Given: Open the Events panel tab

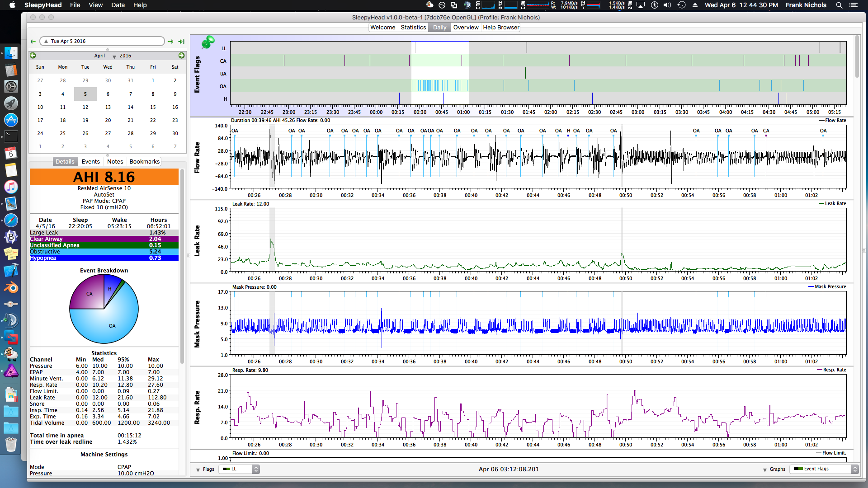Looking at the screenshot, I should [x=90, y=161].
